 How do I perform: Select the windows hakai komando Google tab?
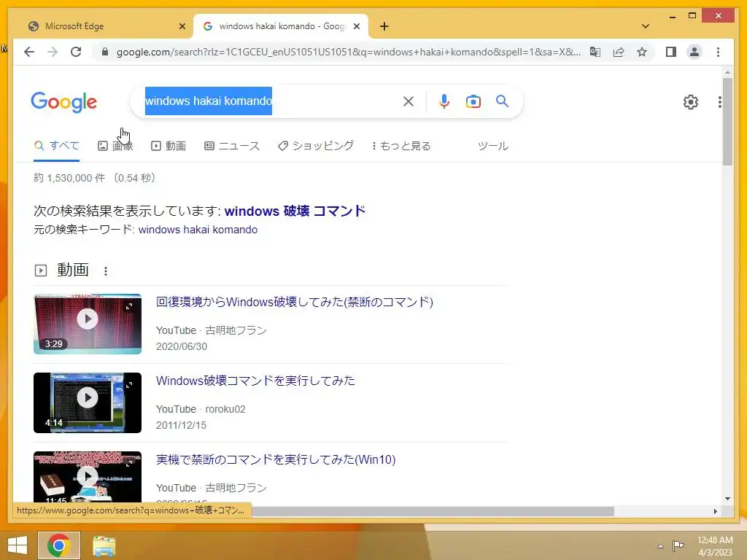pos(281,26)
